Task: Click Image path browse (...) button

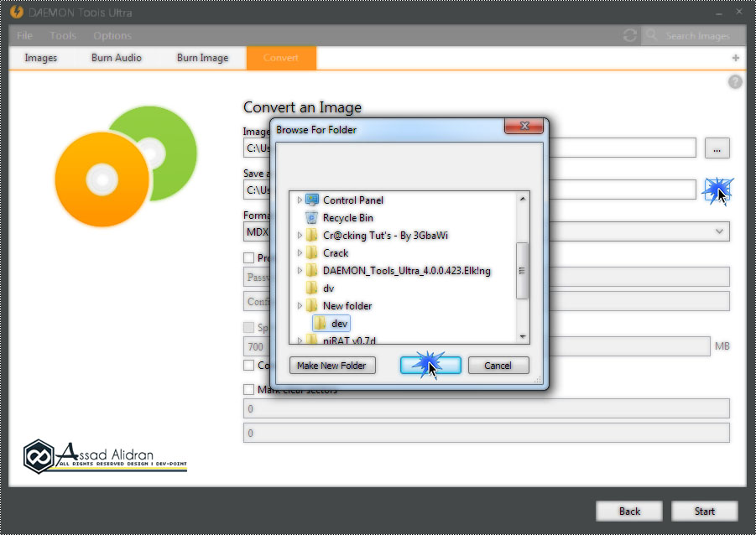Action: (717, 148)
